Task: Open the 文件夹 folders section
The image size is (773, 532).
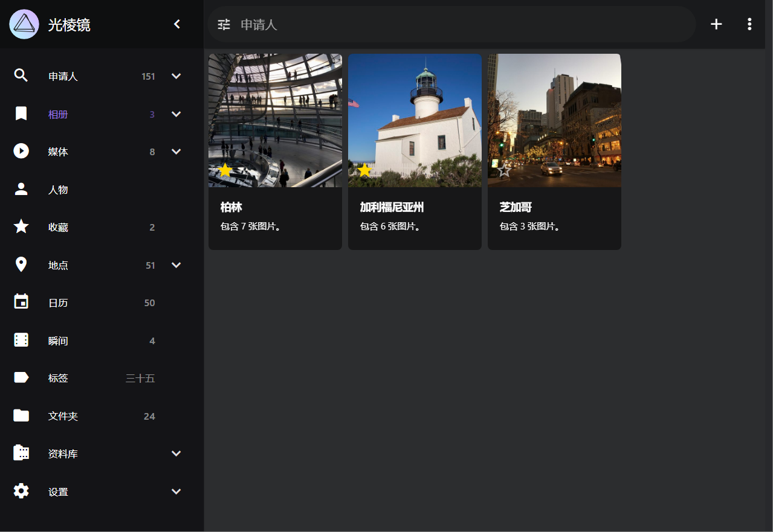Action: coord(63,416)
